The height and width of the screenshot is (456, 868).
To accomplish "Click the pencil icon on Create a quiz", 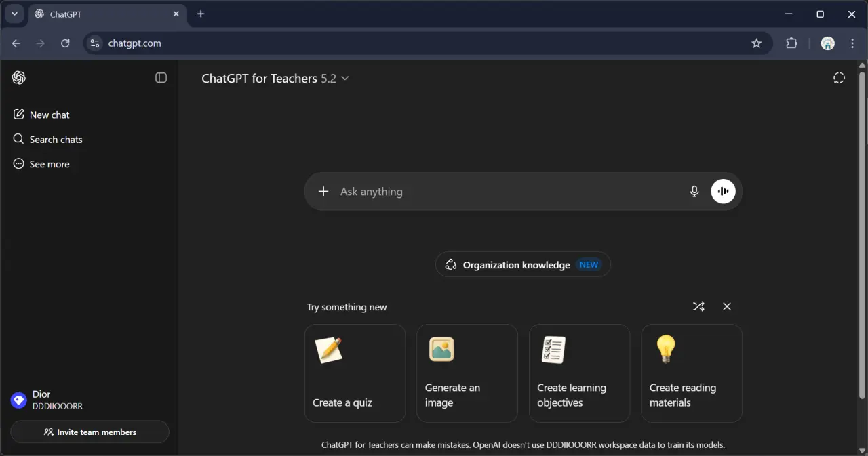I will point(329,350).
